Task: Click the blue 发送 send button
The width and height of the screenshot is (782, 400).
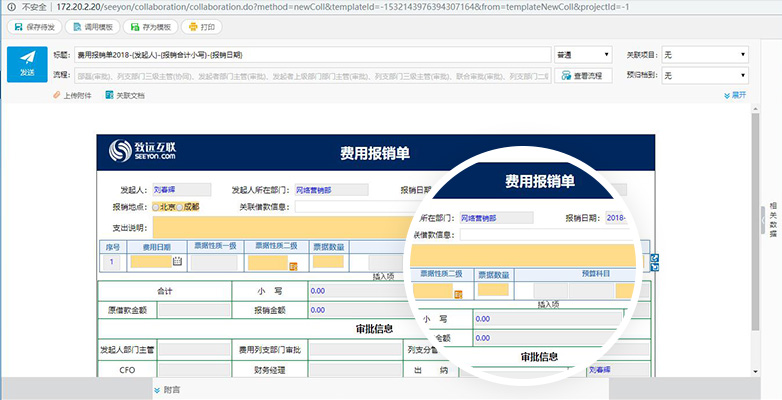Action: click(26, 64)
